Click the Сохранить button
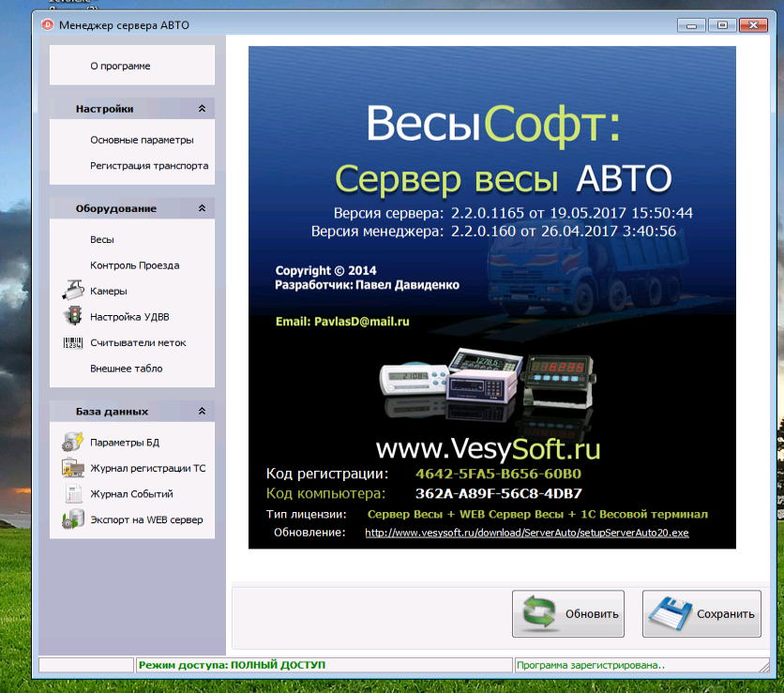 tap(701, 613)
